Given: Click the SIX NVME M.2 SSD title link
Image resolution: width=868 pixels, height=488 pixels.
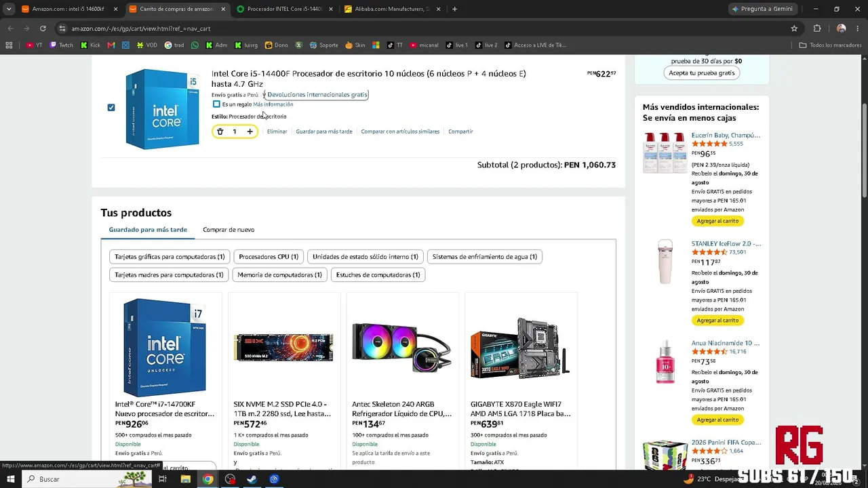Looking at the screenshot, I should [x=283, y=409].
